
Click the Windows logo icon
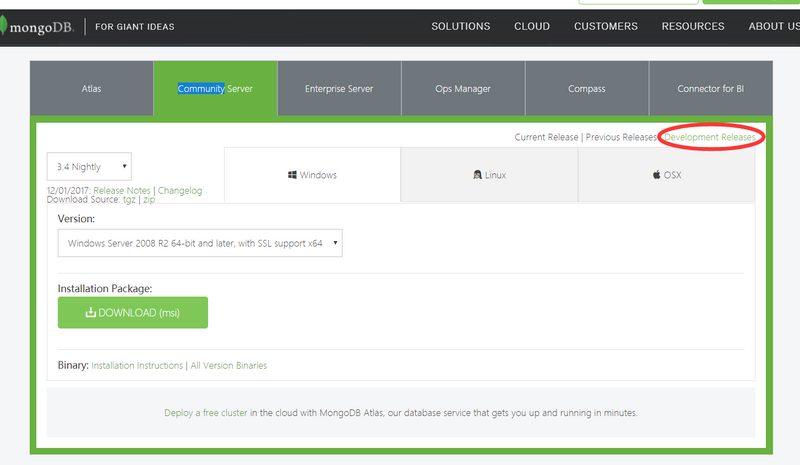(x=292, y=175)
